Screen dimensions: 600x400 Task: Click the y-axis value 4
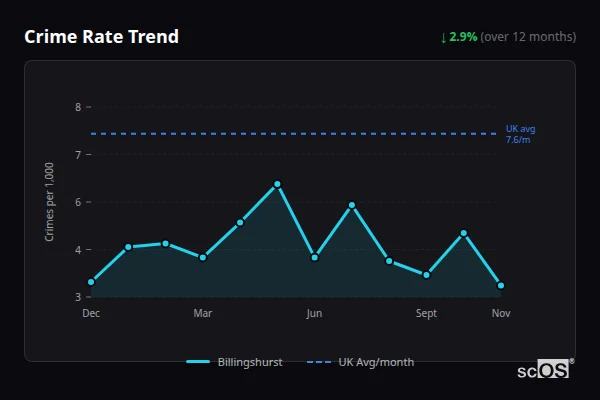78,250
